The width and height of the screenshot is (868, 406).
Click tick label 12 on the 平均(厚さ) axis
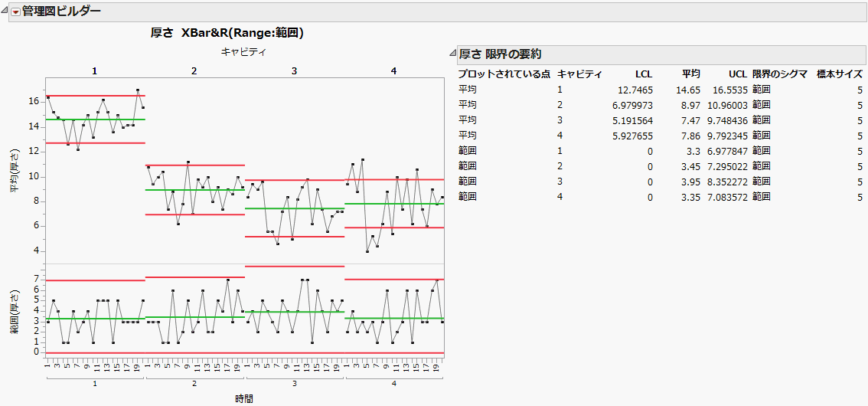[33, 152]
